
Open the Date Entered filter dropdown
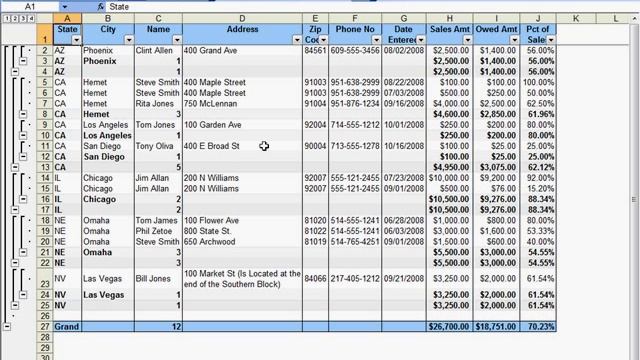click(x=421, y=40)
